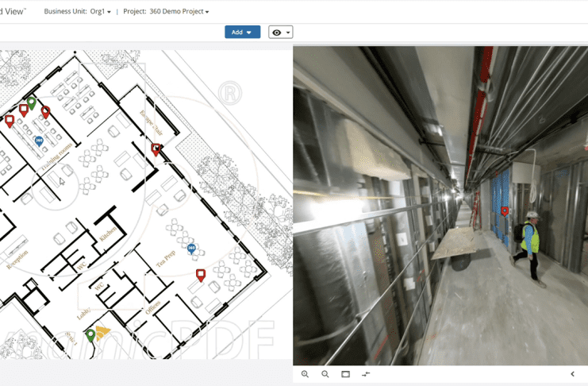Screen dimensions: 588x386
Task: Select the green pin at the top-left rooms
Action: coord(32,102)
